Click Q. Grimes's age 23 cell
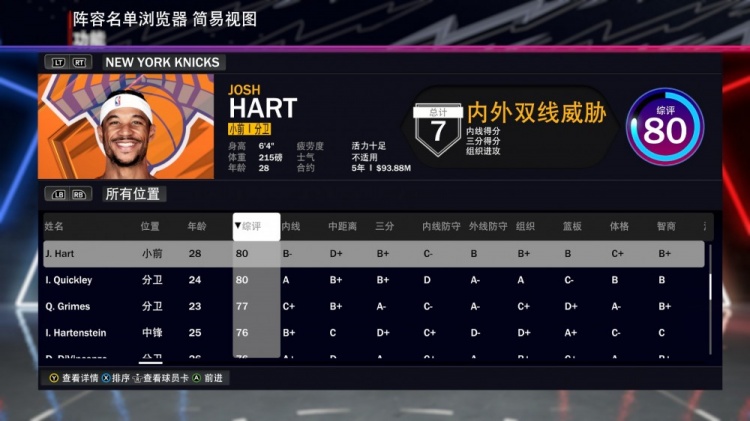Image resolution: width=750 pixels, height=421 pixels. click(x=195, y=306)
